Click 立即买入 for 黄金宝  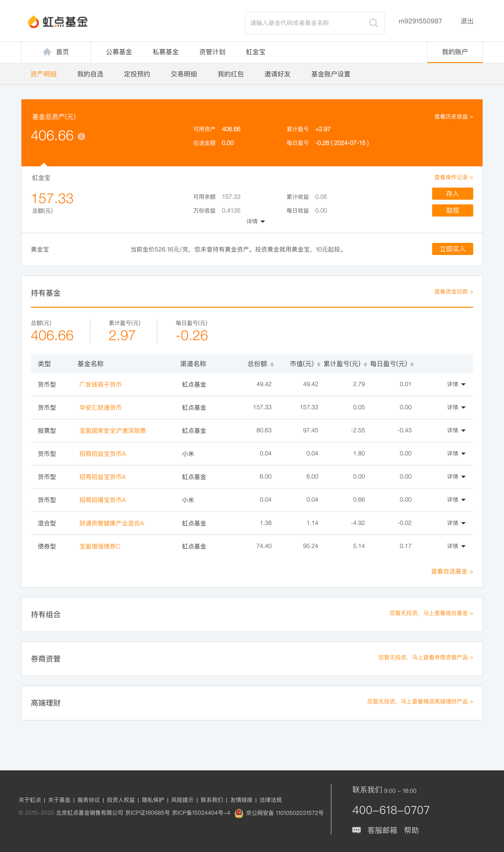452,249
